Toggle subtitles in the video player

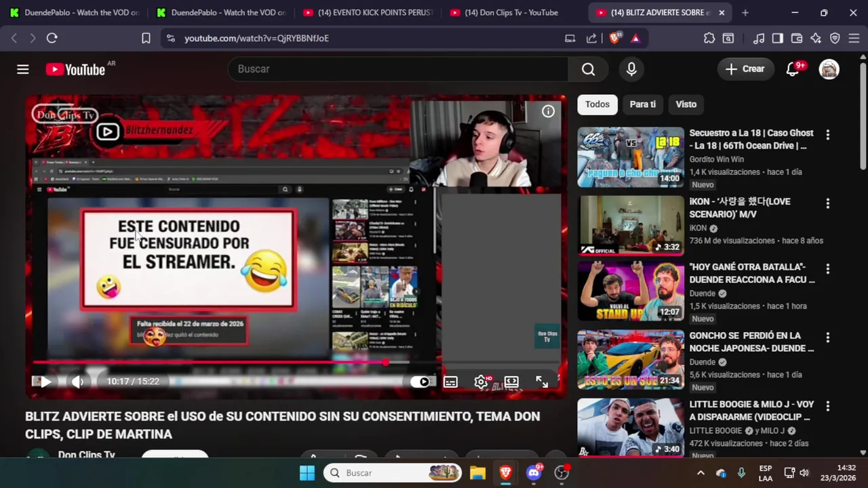point(450,382)
